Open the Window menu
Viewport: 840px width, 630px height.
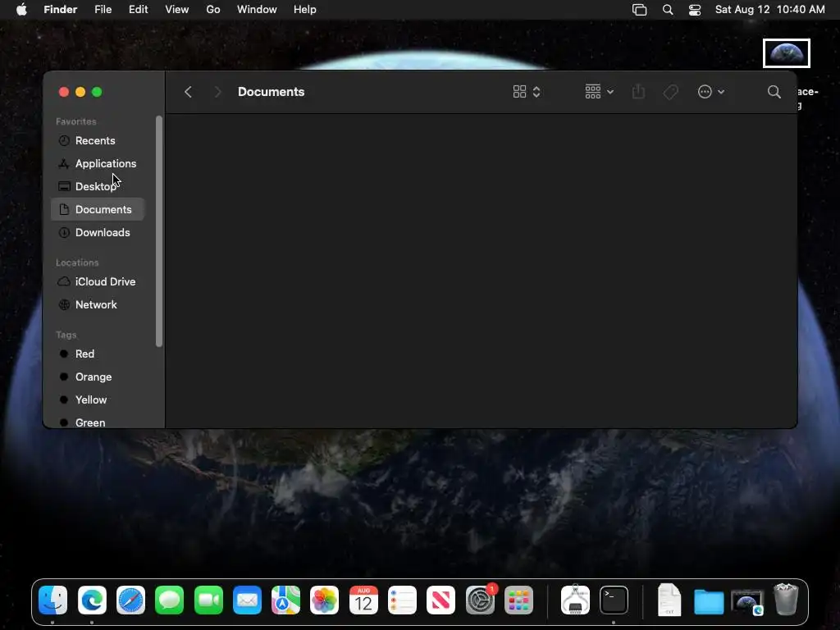coord(257,10)
